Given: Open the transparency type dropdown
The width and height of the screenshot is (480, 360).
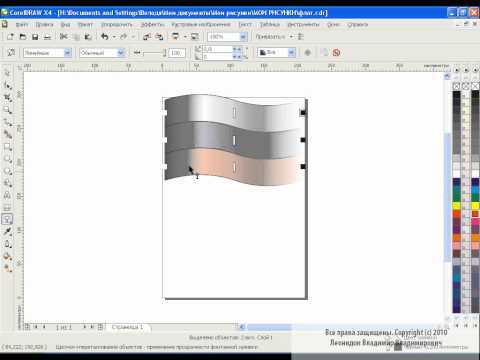Looking at the screenshot, I should pyautogui.click(x=68, y=53).
